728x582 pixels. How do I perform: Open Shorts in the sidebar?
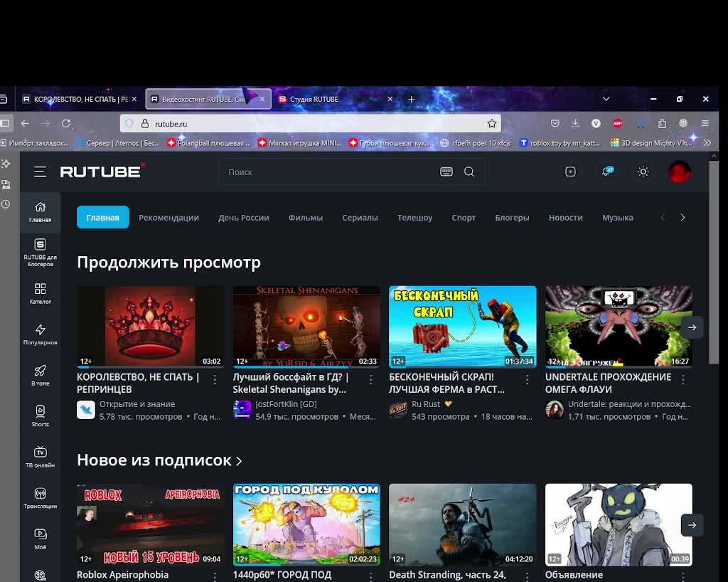41,416
